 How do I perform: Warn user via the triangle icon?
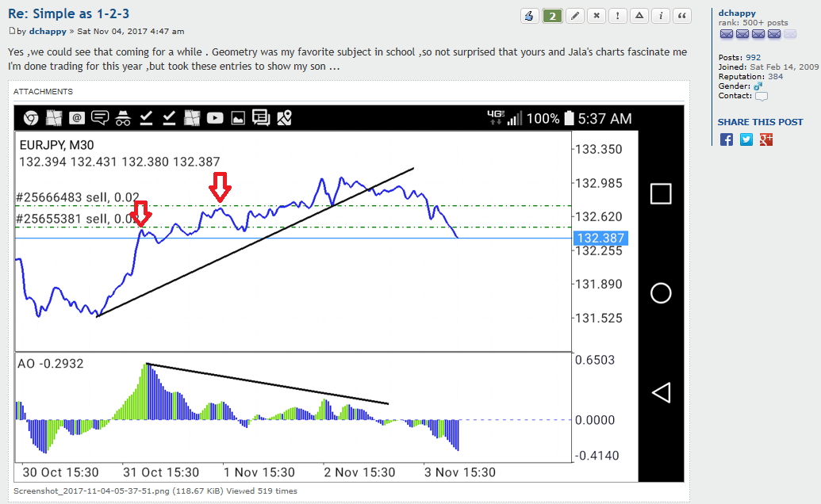coord(639,16)
